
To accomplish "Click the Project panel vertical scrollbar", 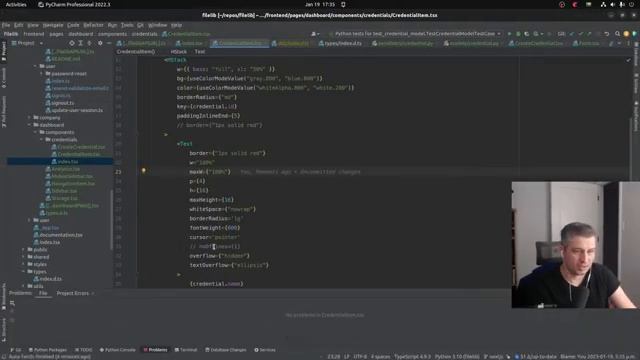I will click(111, 220).
